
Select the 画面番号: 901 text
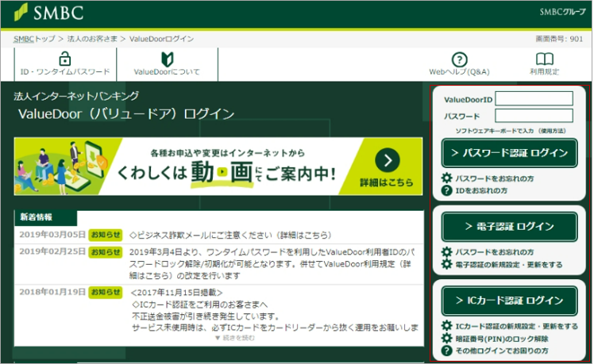[559, 39]
